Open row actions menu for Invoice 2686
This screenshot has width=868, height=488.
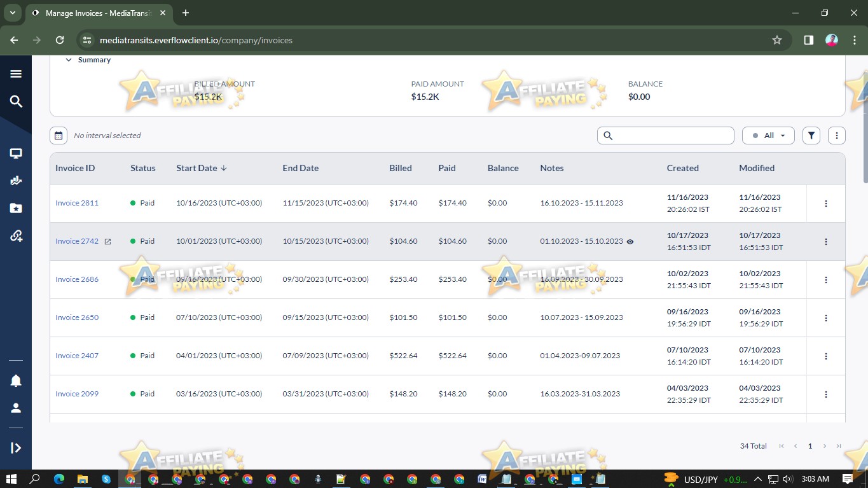tap(826, 280)
